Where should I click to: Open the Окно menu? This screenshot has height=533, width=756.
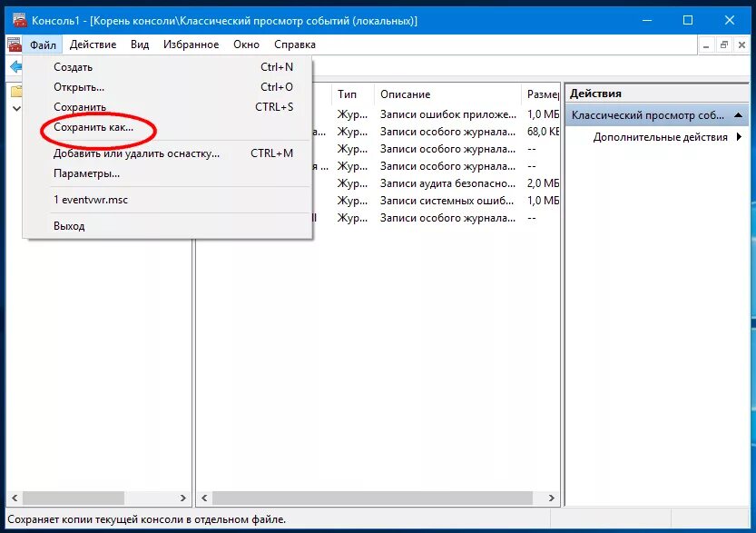[246, 44]
